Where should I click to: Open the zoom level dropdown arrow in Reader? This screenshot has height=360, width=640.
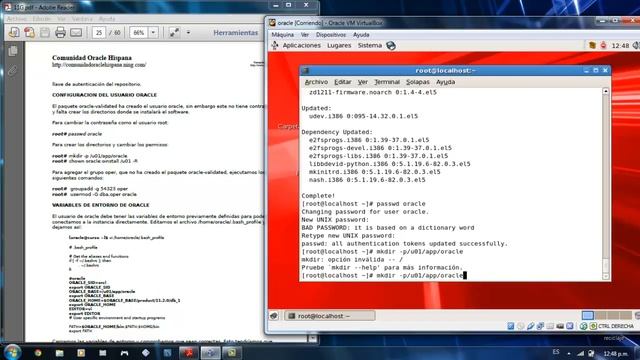click(x=153, y=33)
